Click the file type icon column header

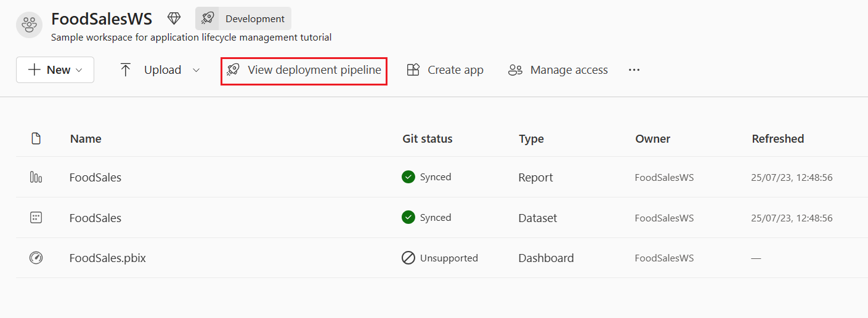[x=36, y=138]
